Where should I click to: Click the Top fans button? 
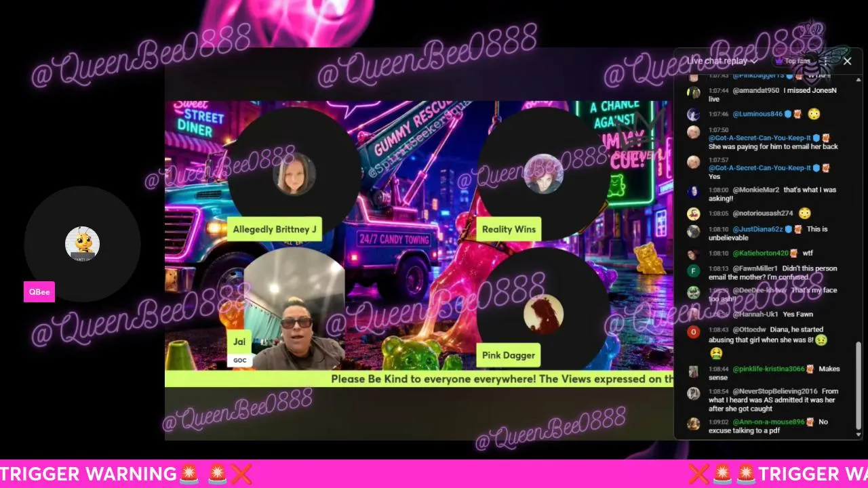(792, 61)
